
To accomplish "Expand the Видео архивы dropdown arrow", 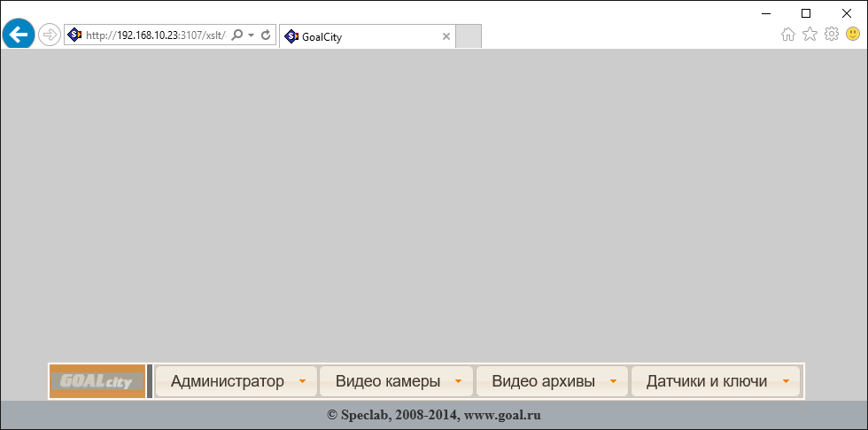I will 613,381.
